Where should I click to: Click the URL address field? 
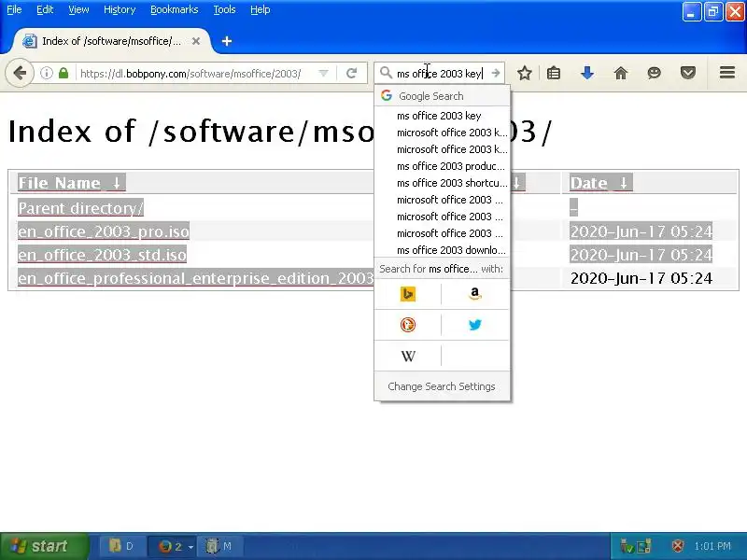coord(190,74)
